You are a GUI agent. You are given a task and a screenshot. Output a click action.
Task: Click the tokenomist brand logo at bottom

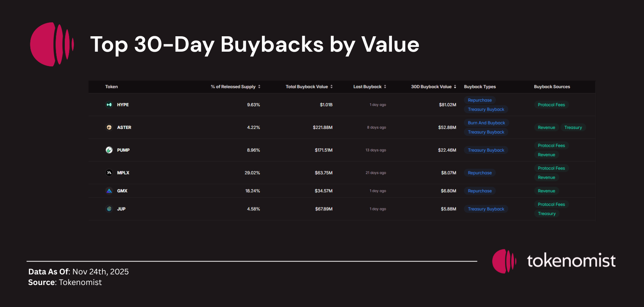click(554, 261)
